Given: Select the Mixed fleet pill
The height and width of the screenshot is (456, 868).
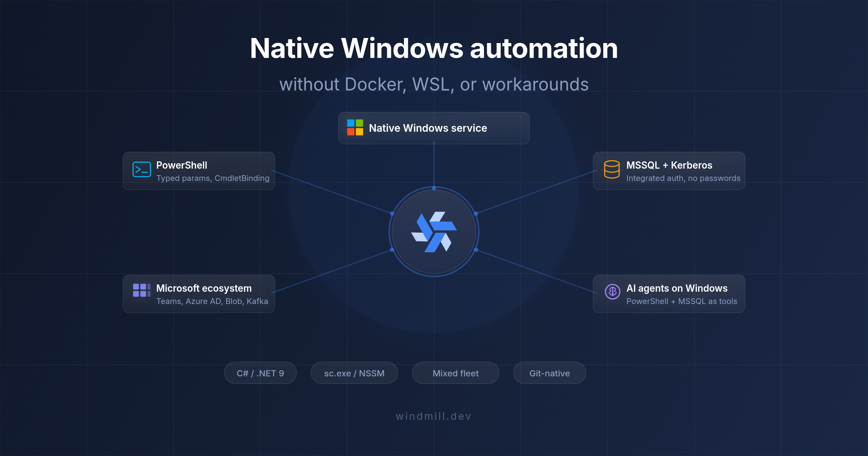Looking at the screenshot, I should (455, 373).
